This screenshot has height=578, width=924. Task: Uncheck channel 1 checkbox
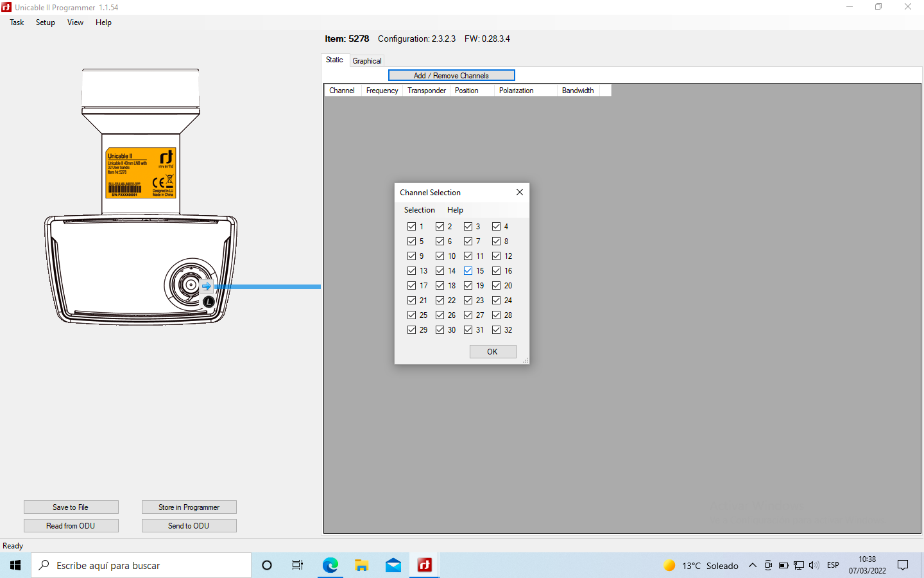coord(412,227)
